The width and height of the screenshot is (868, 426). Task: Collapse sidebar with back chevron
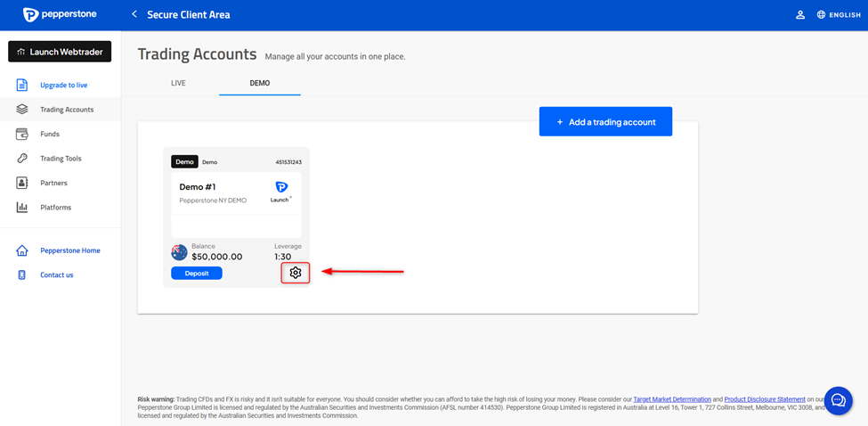[134, 14]
